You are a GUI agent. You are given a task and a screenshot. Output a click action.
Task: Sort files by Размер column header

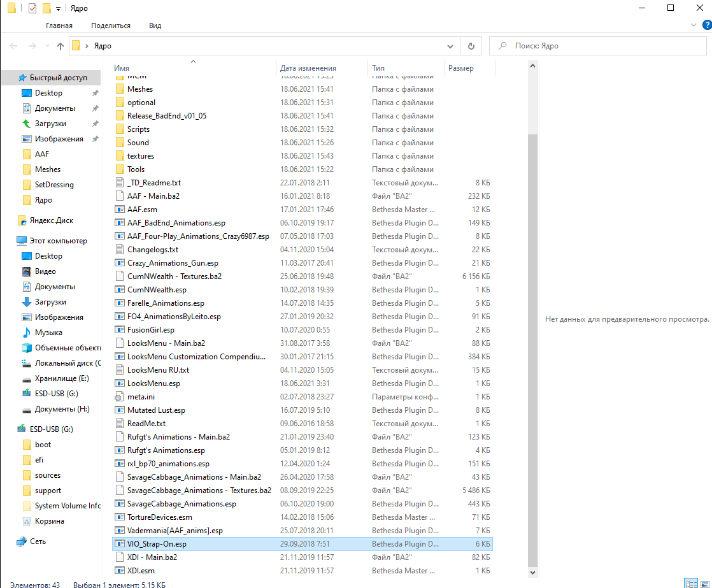(461, 68)
